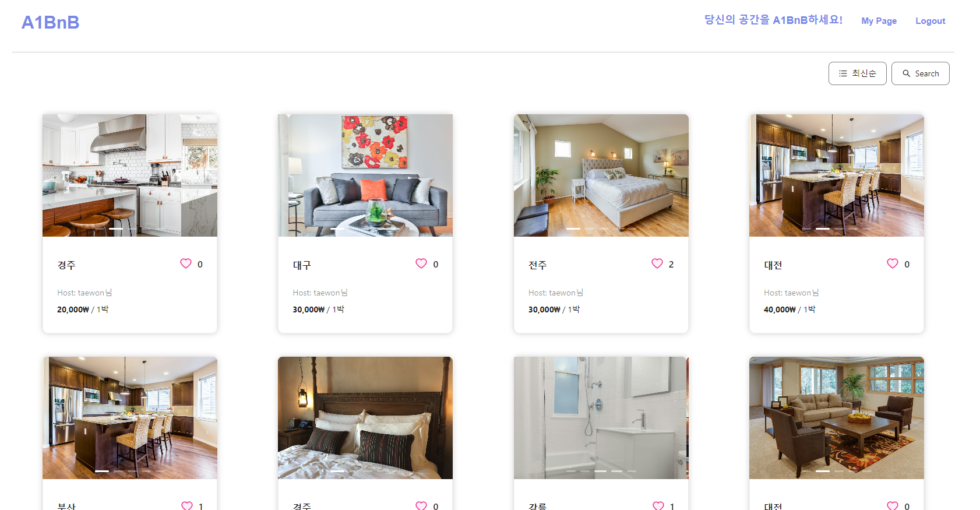This screenshot has height=510, width=980.
Task: Open the bedroom photo for 전주
Action: point(601,175)
